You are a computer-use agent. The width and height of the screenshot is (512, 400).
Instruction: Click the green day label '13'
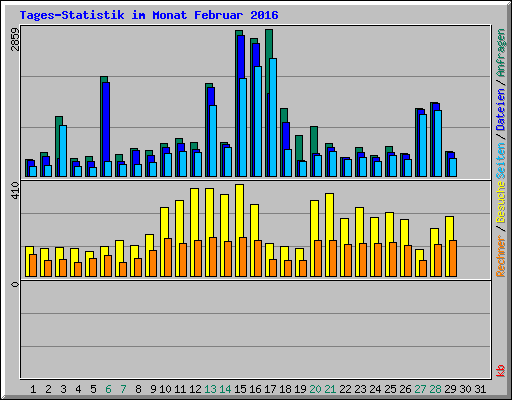(210, 389)
